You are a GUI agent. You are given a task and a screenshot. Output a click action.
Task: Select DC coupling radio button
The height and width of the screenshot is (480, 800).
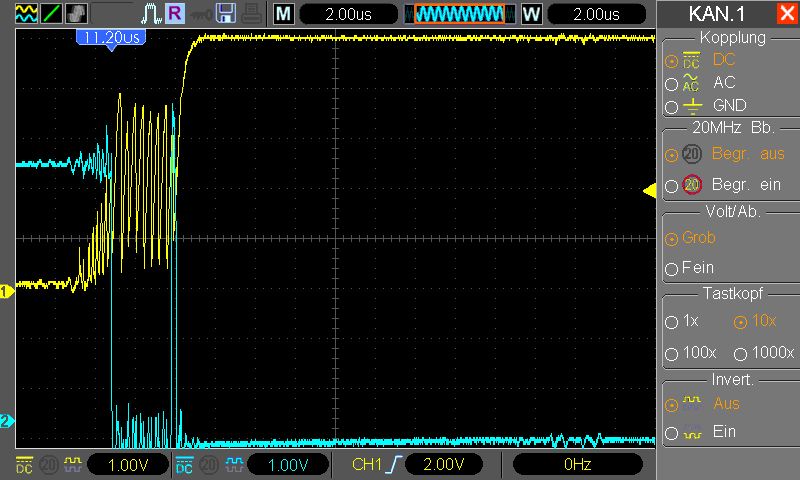(671, 61)
